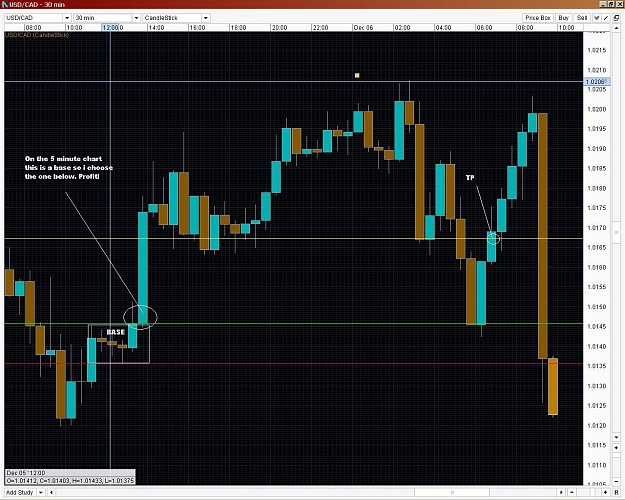
Task: Click the down-chevron icon beside Sell
Action: tap(597, 18)
